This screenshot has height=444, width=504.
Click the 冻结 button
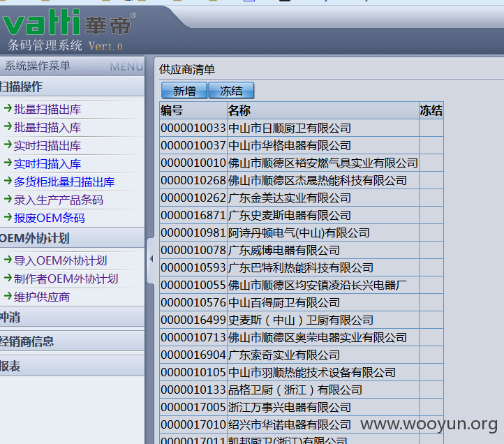(231, 91)
